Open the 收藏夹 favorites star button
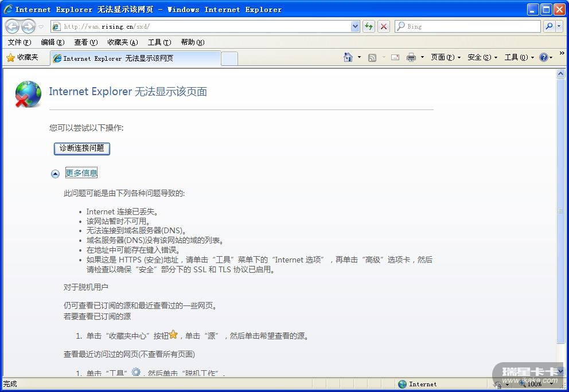The image size is (569, 392). tap(22, 57)
